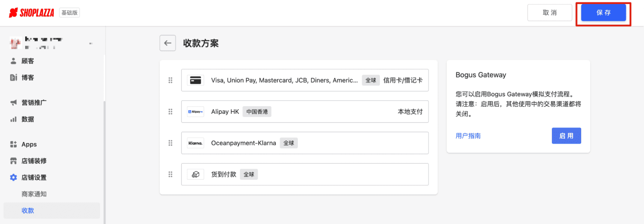Screen dimensions: 644x224
Task: Click the Klarna logo icon
Action: [x=195, y=143]
